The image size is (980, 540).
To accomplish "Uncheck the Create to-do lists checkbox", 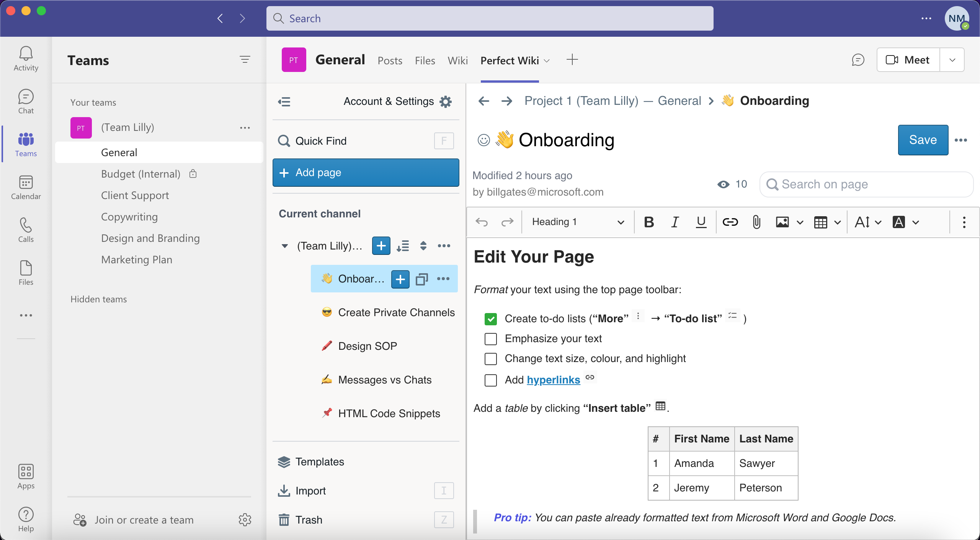I will point(490,319).
